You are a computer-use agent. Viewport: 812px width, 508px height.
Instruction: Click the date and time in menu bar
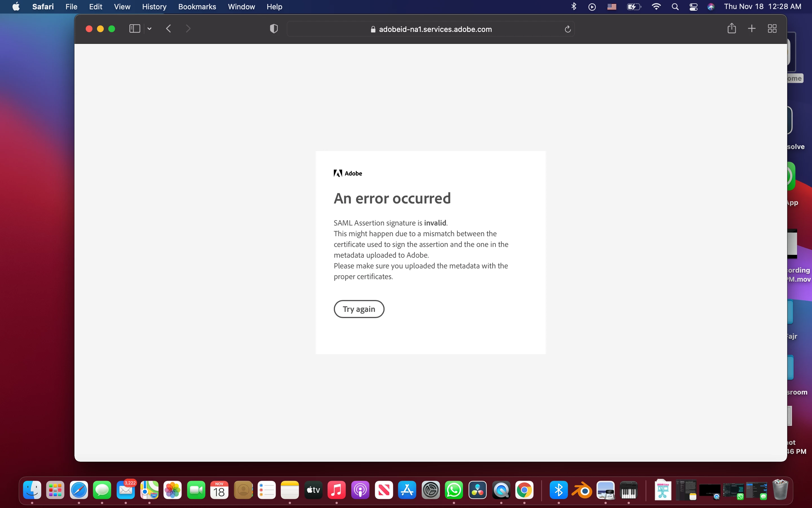point(763,7)
